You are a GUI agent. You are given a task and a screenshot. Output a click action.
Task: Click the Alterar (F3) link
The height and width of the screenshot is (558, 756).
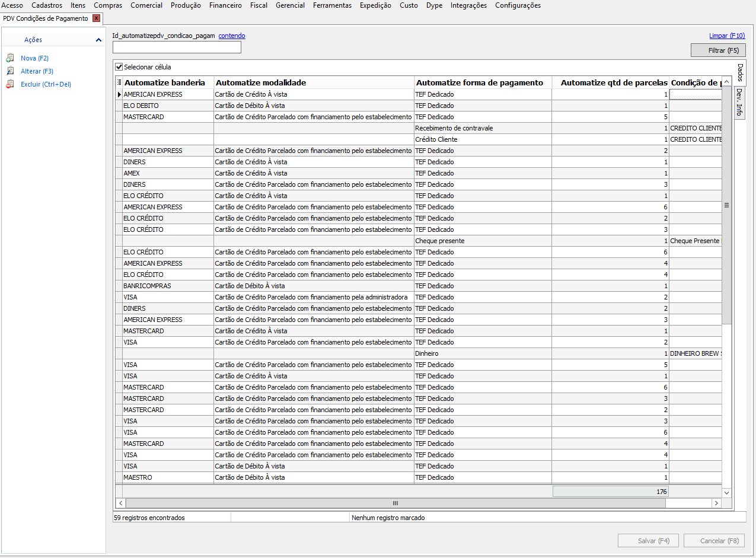click(37, 71)
